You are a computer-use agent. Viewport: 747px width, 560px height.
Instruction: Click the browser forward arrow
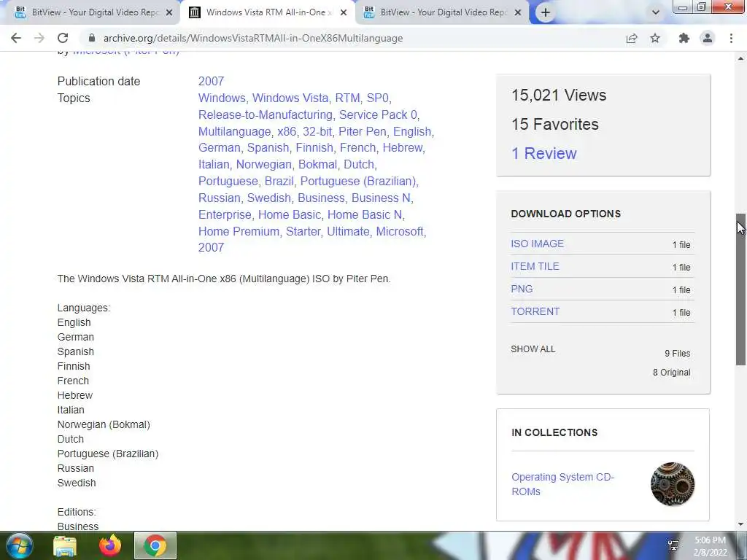pyautogui.click(x=39, y=38)
